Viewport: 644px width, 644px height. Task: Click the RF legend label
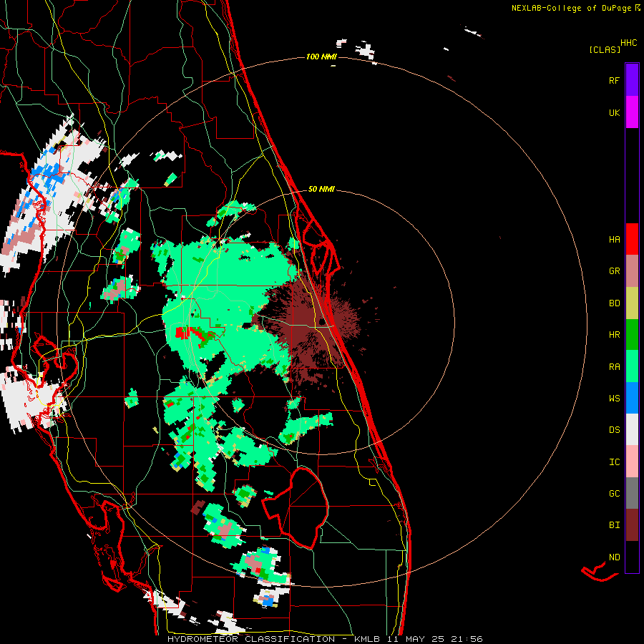[x=614, y=80]
